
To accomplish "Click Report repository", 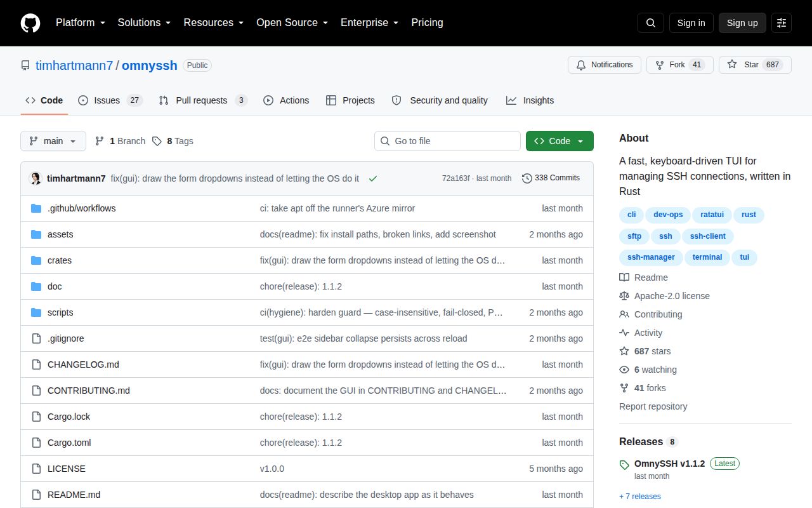I will click(x=653, y=406).
